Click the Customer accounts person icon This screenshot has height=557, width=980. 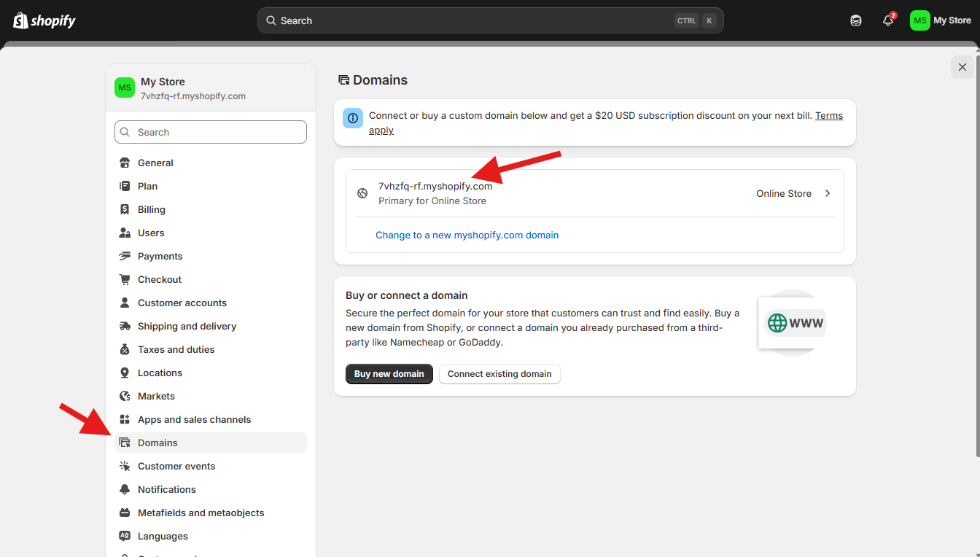(x=125, y=303)
